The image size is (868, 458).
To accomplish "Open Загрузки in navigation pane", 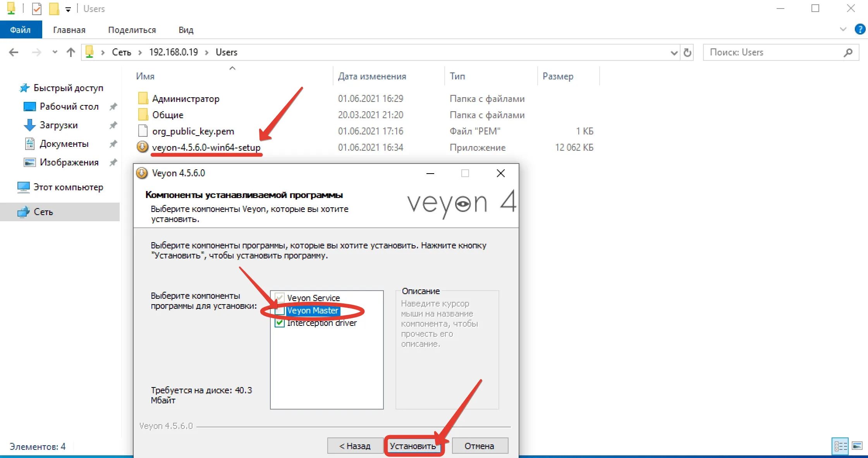I will [x=58, y=125].
